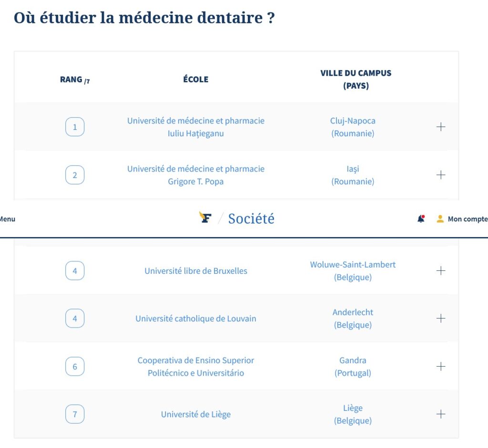
Task: Expand the Université libre de Bruxelles row
Action: click(x=441, y=270)
